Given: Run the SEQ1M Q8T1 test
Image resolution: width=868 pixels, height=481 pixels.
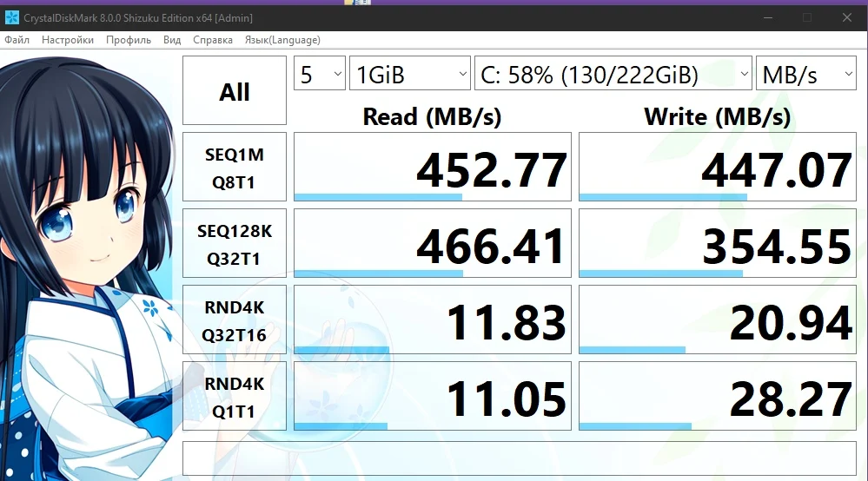Looking at the screenshot, I should [235, 167].
